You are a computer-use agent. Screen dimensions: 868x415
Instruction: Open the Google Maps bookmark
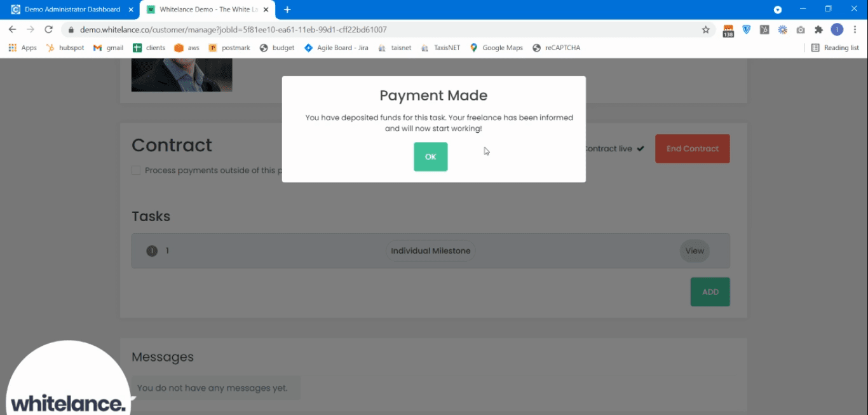496,48
